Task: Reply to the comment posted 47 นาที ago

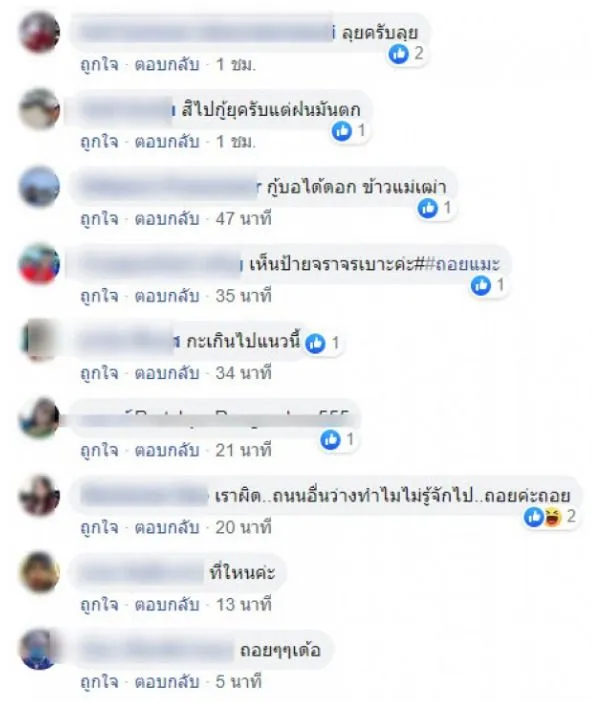Action: pyautogui.click(x=167, y=219)
